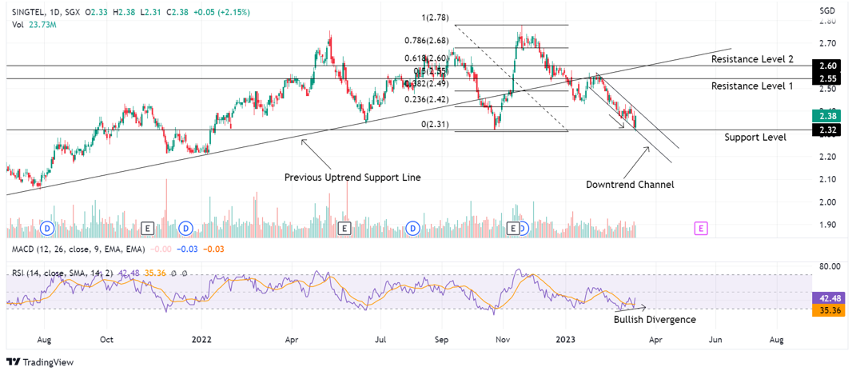
Task: Click the dividend 'D' marker just before 2022
Action: point(185,227)
